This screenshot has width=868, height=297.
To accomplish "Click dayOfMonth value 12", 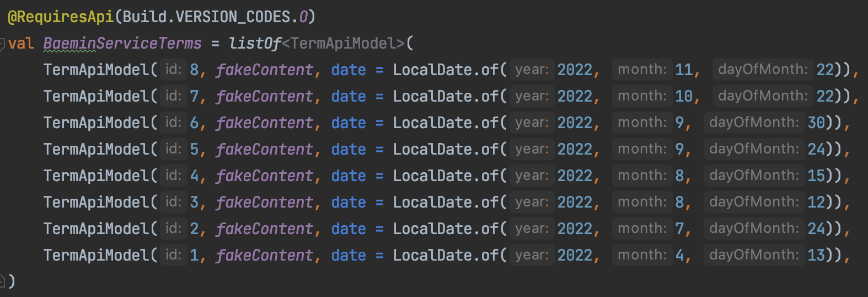I will 816,203.
